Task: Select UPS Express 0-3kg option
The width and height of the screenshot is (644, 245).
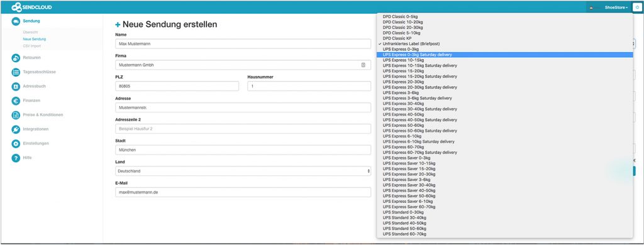Action: (x=505, y=49)
